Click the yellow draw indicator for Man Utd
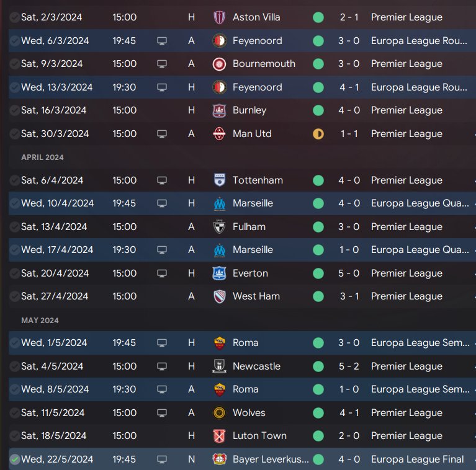 point(318,134)
